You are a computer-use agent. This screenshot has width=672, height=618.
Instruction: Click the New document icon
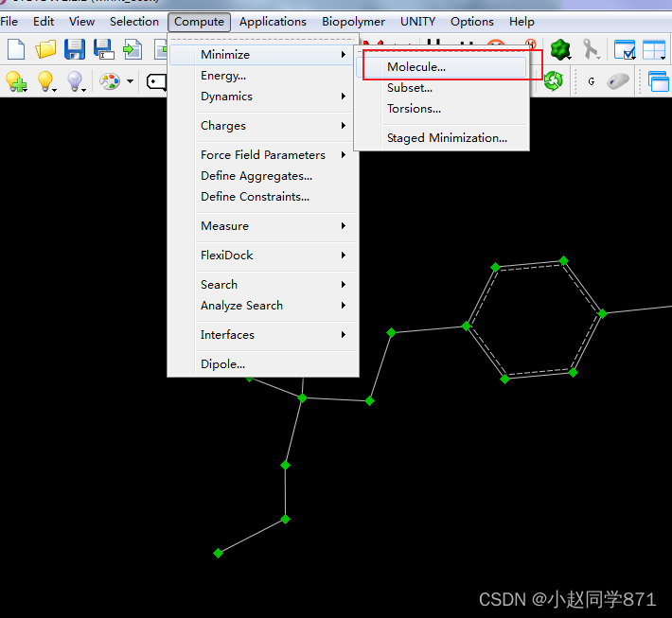[16, 50]
